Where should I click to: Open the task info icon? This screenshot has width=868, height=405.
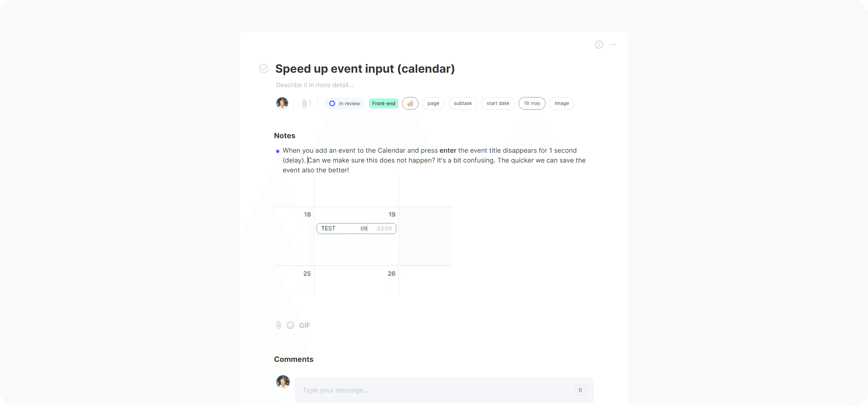pyautogui.click(x=599, y=44)
